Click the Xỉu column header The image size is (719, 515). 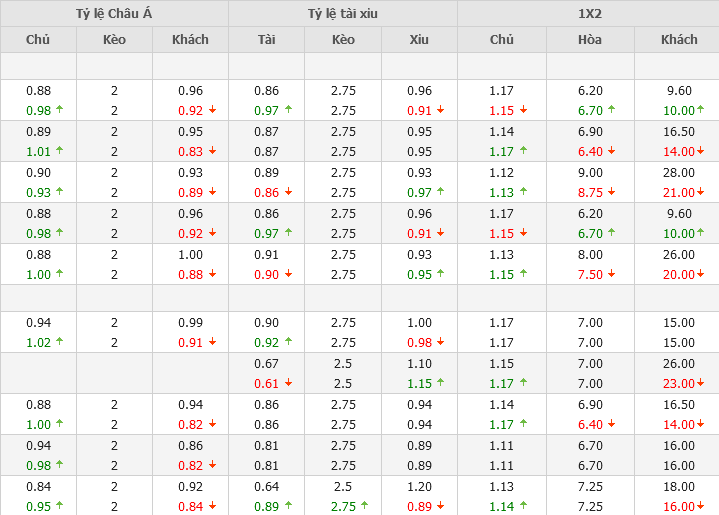419,40
